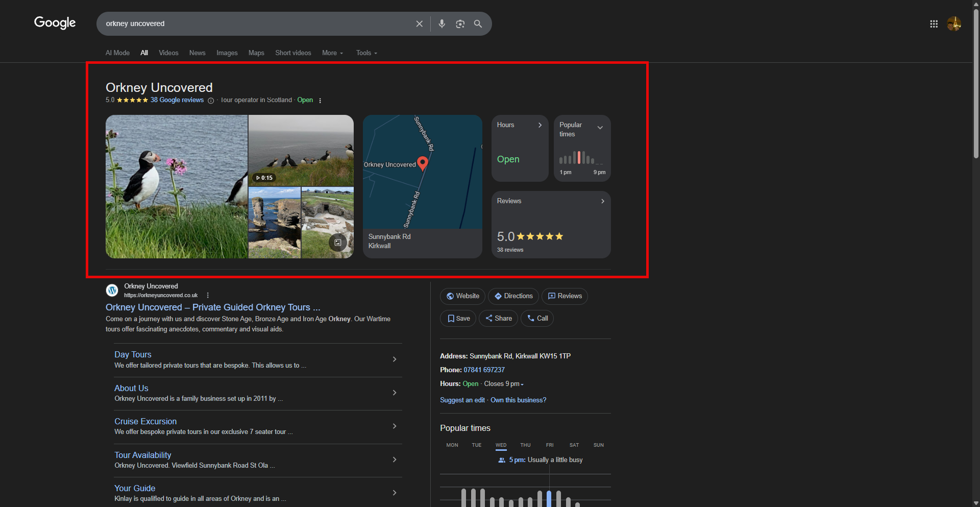Select THU in Popular times
Image resolution: width=980 pixels, height=507 pixels.
(525, 445)
